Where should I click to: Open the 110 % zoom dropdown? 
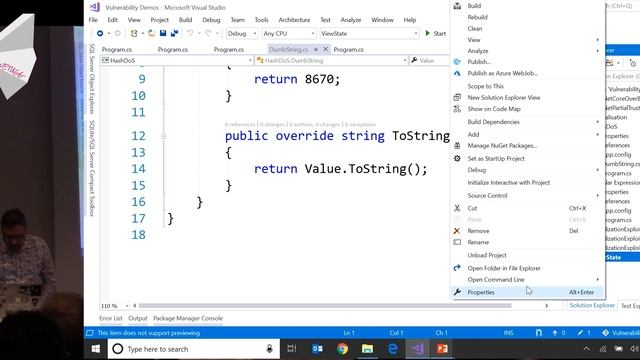coord(115,306)
